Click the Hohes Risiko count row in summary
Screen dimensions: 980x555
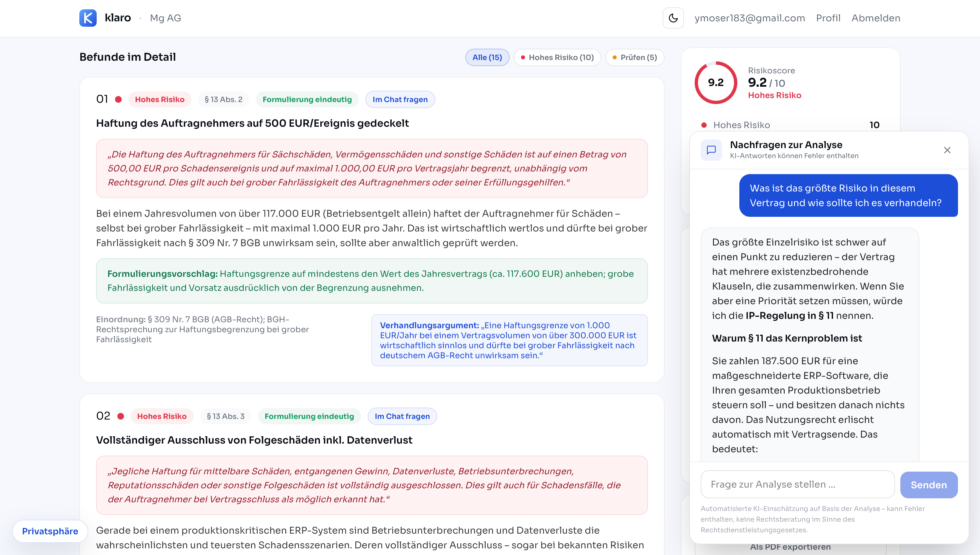[790, 125]
